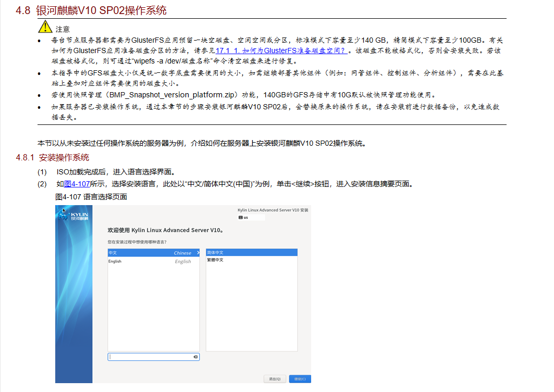This screenshot has width=554, height=392.
Task: Clear the language search box icon
Action: pos(195,357)
